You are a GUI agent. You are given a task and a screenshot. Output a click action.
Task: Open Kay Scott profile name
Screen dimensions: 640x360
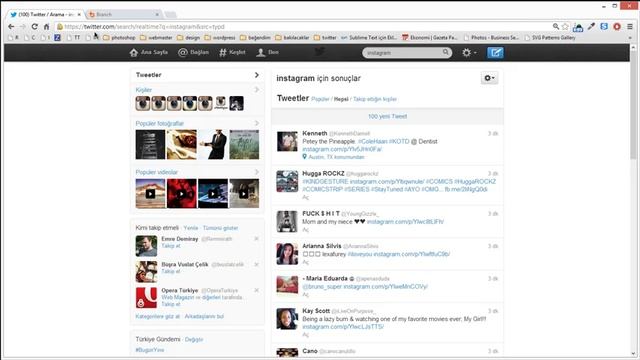(316, 311)
